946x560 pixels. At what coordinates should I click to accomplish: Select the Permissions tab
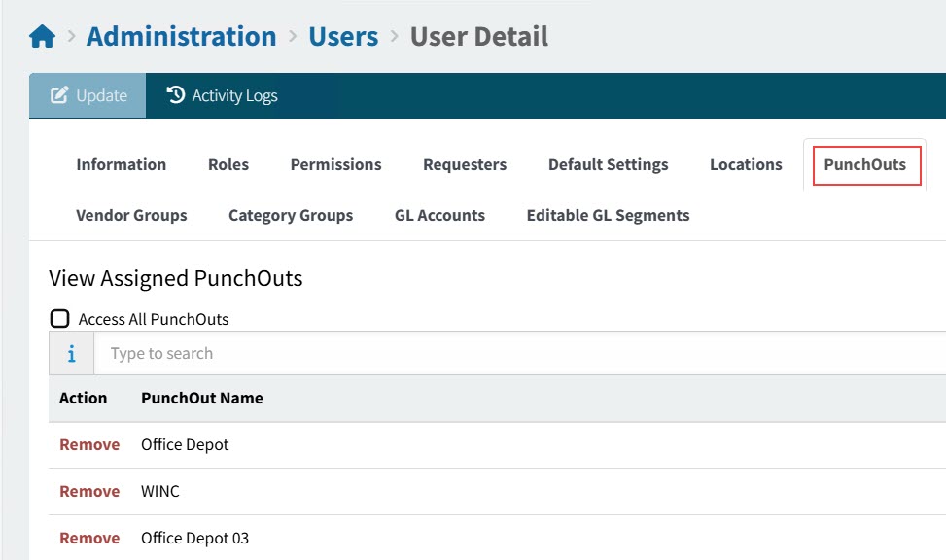coord(336,164)
